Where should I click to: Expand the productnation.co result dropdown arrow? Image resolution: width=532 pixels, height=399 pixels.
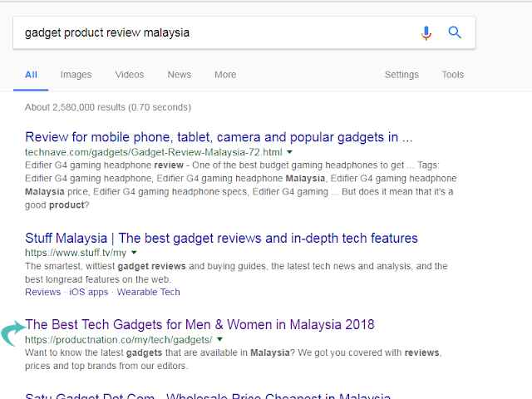[x=219, y=339]
